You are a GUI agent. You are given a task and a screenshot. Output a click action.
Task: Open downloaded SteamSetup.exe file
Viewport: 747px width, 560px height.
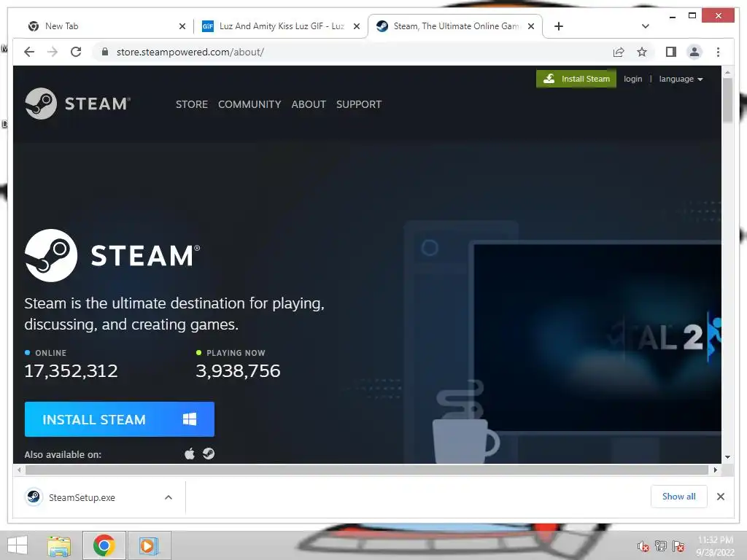tap(82, 497)
